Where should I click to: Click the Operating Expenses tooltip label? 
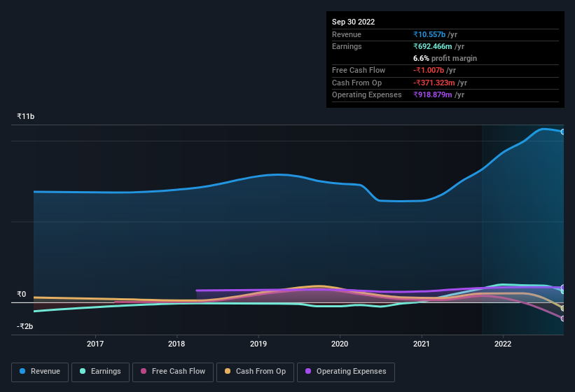coord(367,94)
